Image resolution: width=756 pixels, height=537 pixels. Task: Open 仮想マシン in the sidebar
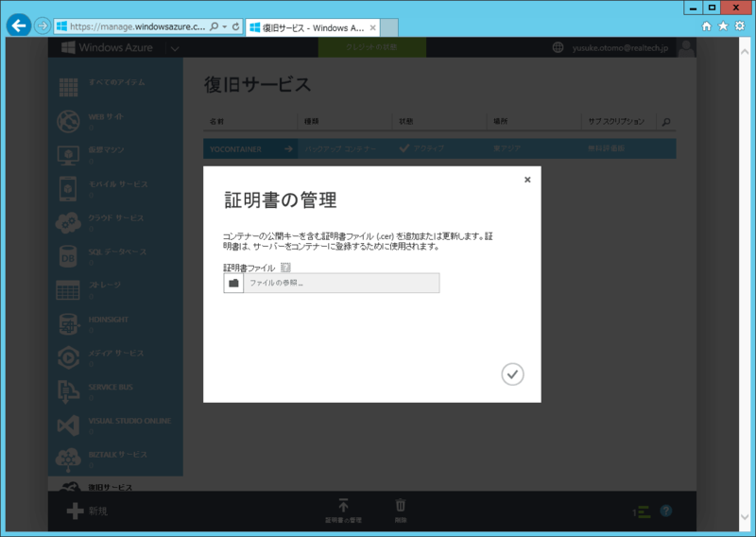click(x=115, y=155)
